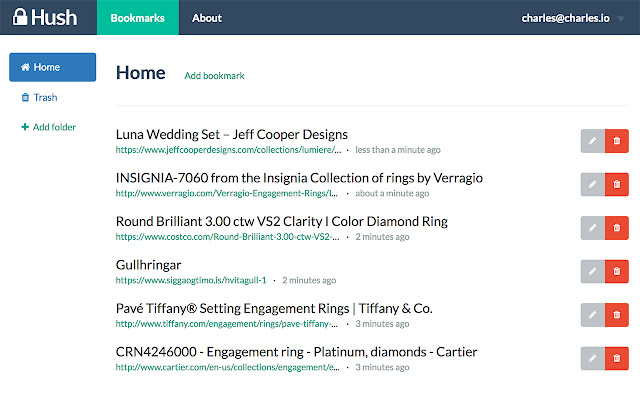Click the Hush padlock logo
The width and height of the screenshot is (640, 400).
[x=17, y=17]
